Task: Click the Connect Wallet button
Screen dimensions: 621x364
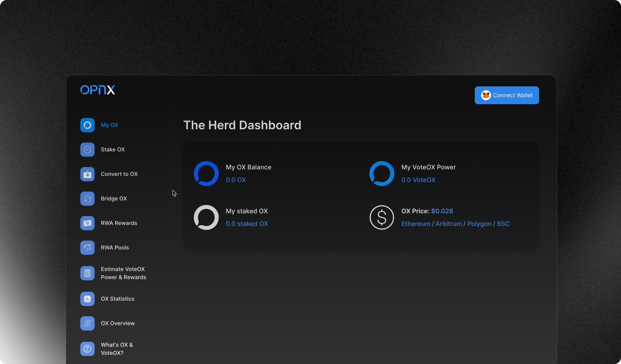Action: pos(507,95)
